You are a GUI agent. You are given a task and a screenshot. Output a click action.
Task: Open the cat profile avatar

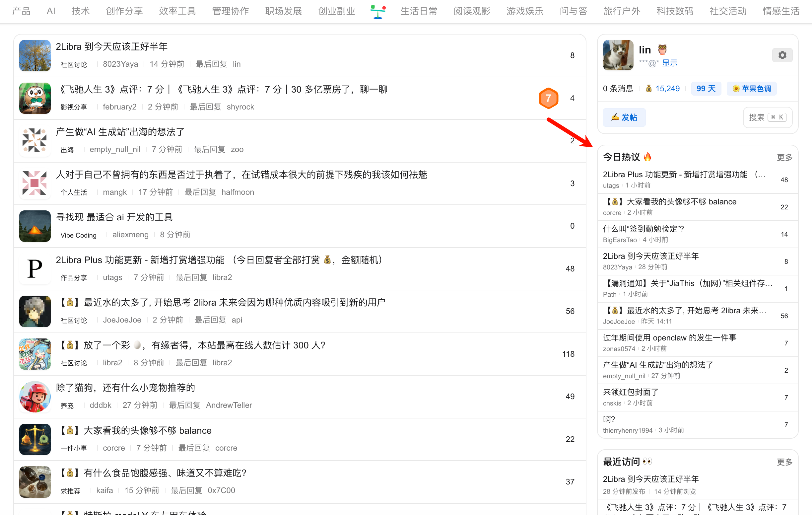pos(618,55)
